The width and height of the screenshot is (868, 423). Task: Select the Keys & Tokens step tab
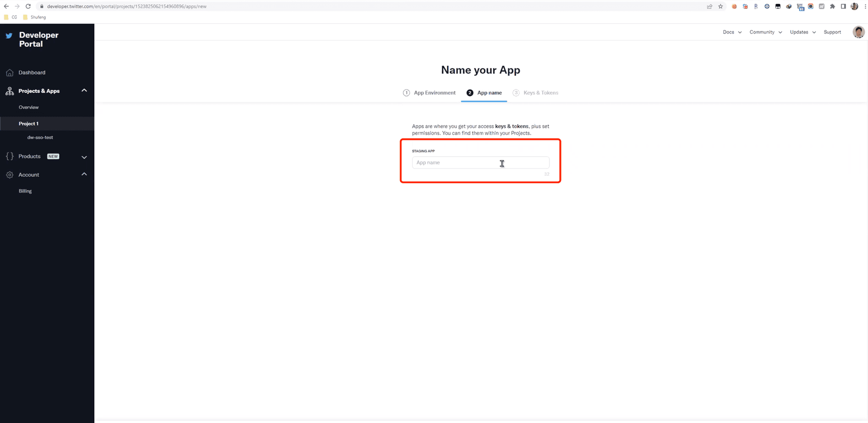point(535,93)
